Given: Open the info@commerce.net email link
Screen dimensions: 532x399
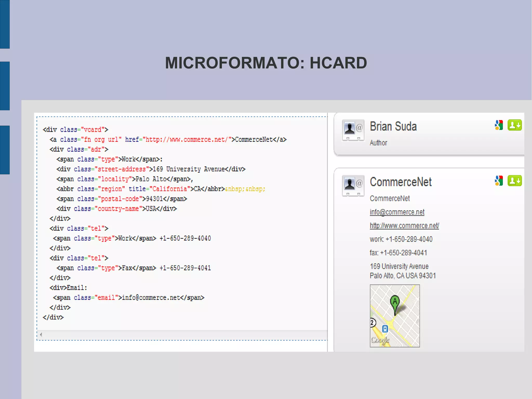Looking at the screenshot, I should click(397, 212).
